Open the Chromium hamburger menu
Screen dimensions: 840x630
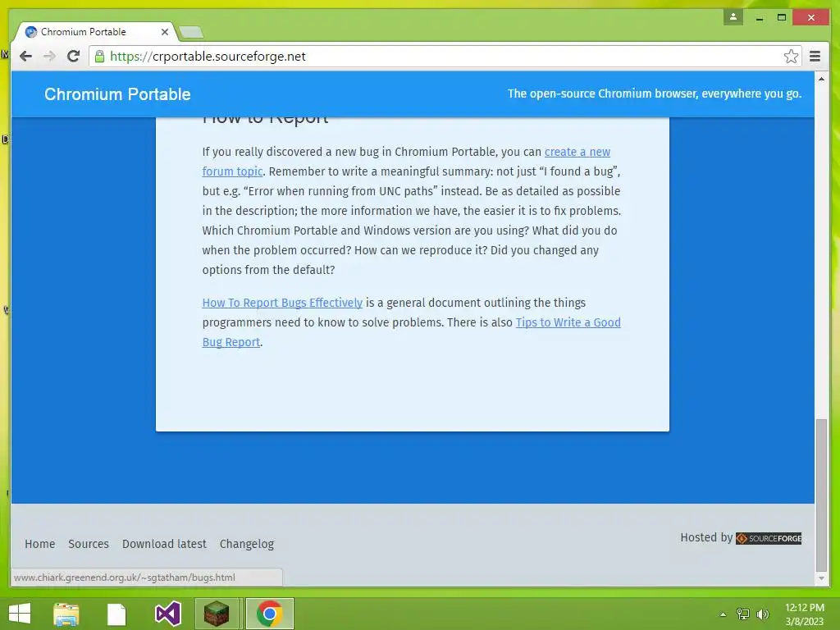click(815, 57)
